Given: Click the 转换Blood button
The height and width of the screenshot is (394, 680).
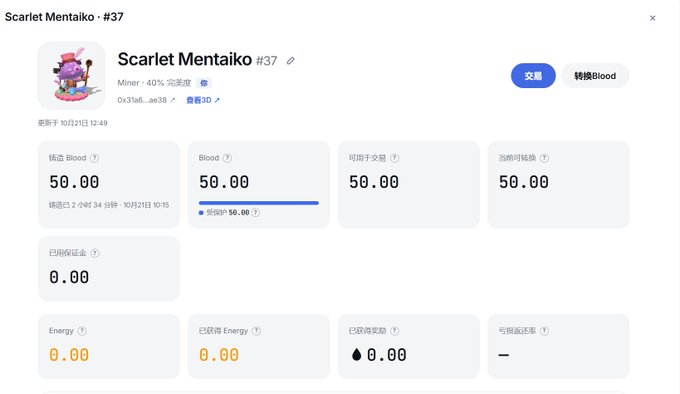Looking at the screenshot, I should point(595,76).
